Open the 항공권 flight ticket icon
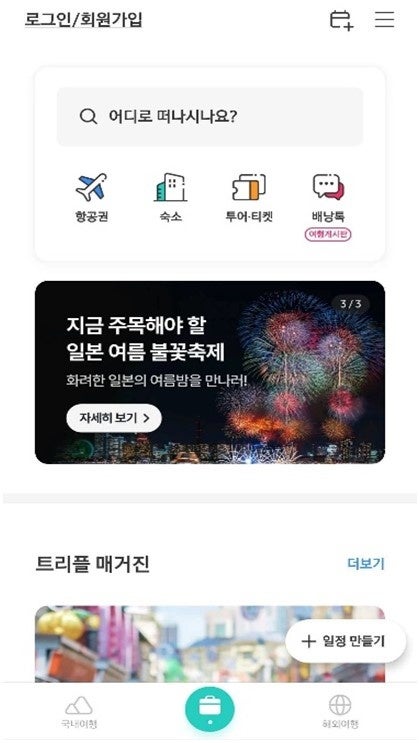 coord(91,188)
